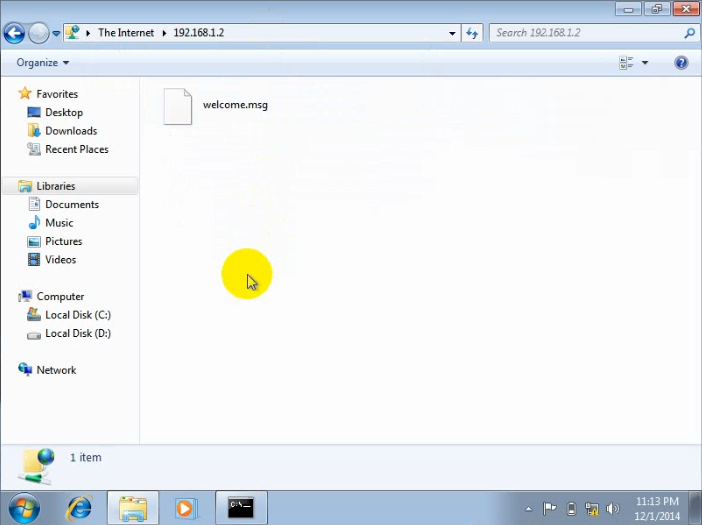Screen dimensions: 702x525
Task: Click the network location icon in address bar
Action: click(x=73, y=33)
